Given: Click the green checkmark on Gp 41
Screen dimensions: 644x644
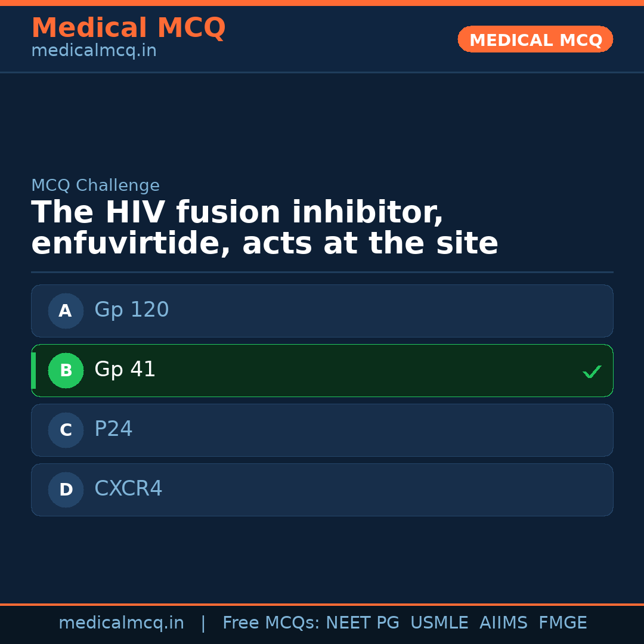Looking at the screenshot, I should (x=592, y=371).
